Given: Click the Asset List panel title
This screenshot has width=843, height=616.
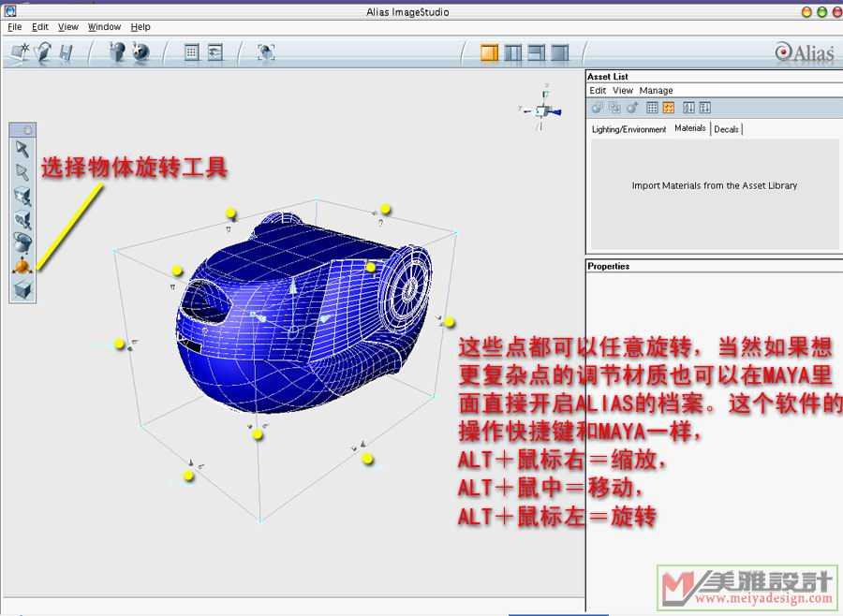Looking at the screenshot, I should point(608,77).
